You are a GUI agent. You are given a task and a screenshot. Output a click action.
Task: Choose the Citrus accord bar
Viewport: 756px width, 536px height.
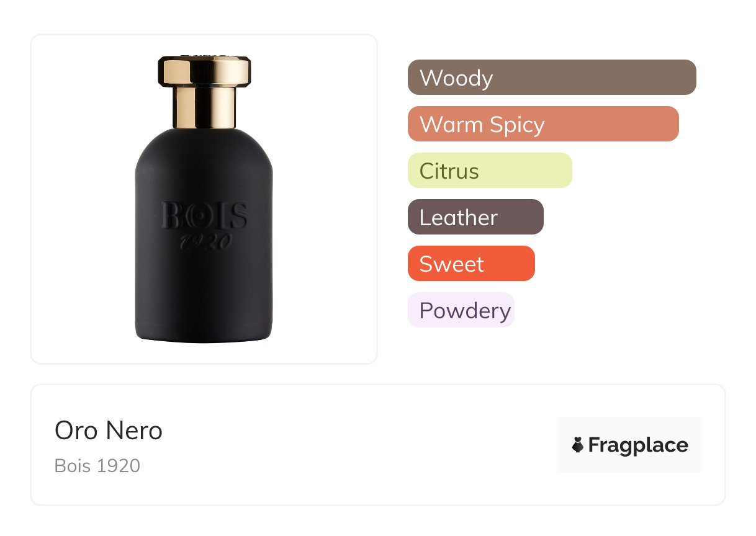click(x=489, y=171)
